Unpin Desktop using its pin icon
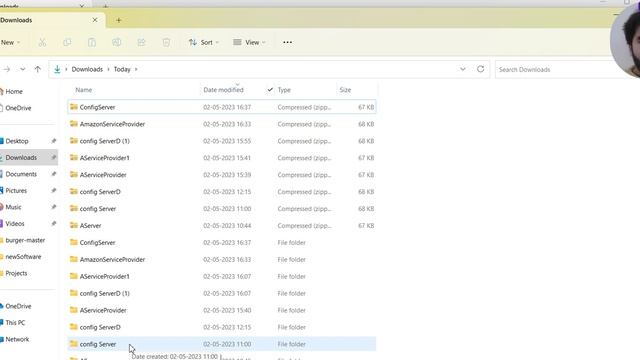Image resolution: width=640 pixels, height=360 pixels. point(53,141)
